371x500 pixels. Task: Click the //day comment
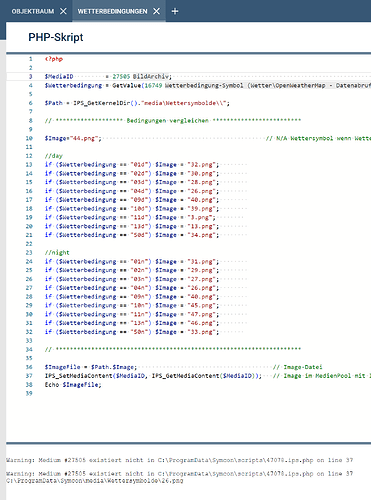click(54, 156)
